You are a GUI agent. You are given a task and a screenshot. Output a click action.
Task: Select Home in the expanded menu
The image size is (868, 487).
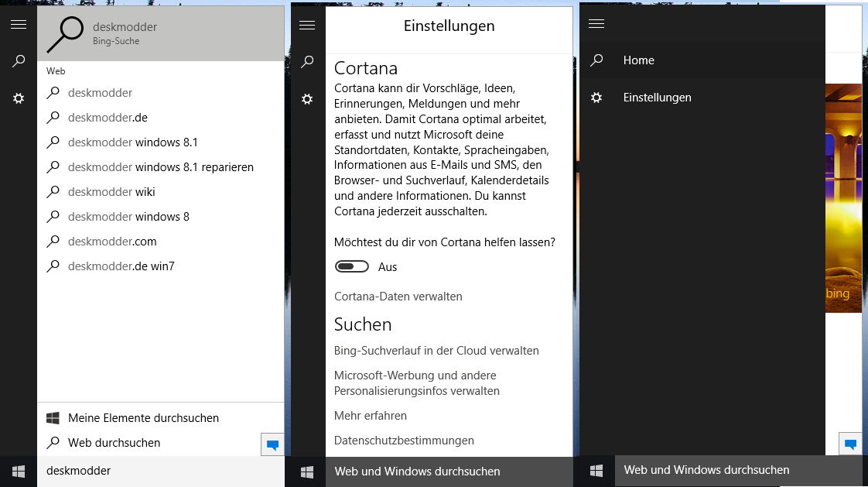pyautogui.click(x=702, y=60)
